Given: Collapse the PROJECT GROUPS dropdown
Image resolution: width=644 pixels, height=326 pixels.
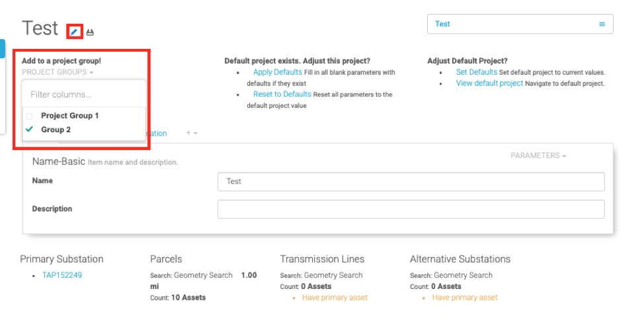Looking at the screenshot, I should coord(58,72).
